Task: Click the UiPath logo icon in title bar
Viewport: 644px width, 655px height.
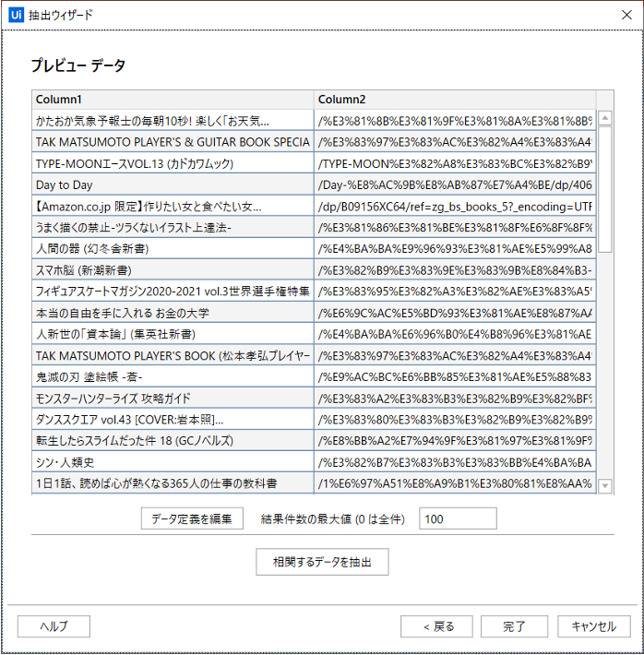Action: point(16,15)
